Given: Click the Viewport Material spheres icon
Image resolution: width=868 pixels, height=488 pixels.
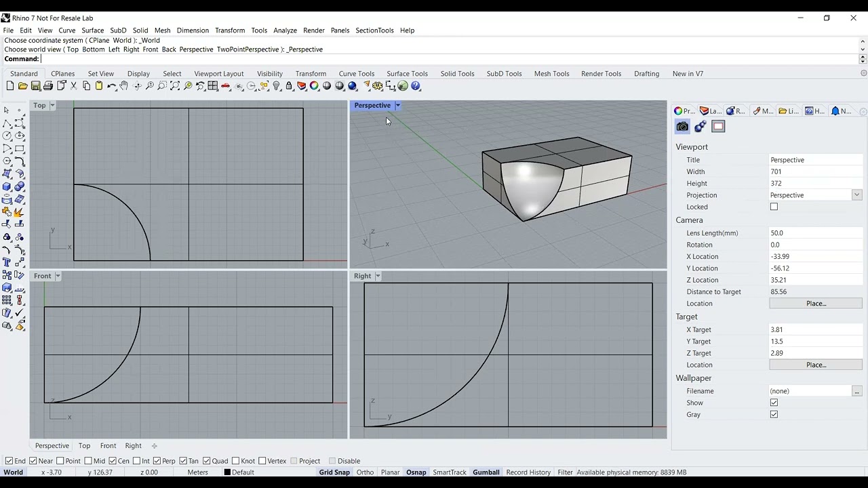Looking at the screenshot, I should (701, 127).
